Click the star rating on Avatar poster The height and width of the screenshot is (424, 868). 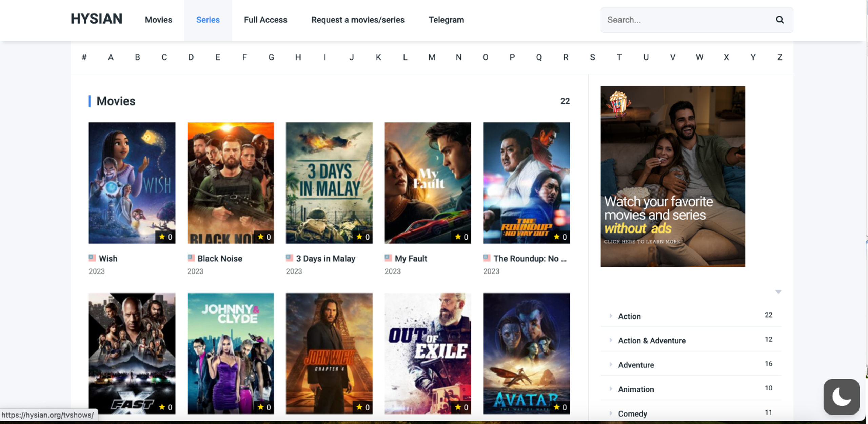(560, 407)
